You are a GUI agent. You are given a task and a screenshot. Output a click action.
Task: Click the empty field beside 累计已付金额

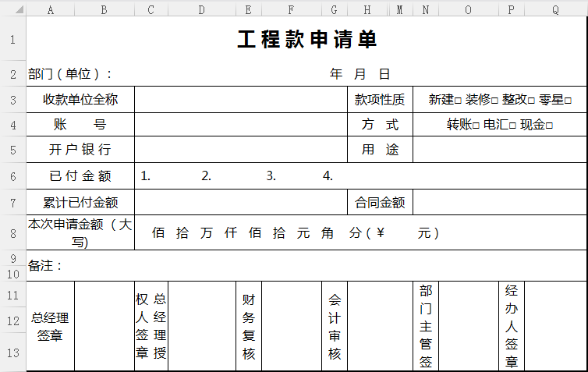click(x=240, y=202)
